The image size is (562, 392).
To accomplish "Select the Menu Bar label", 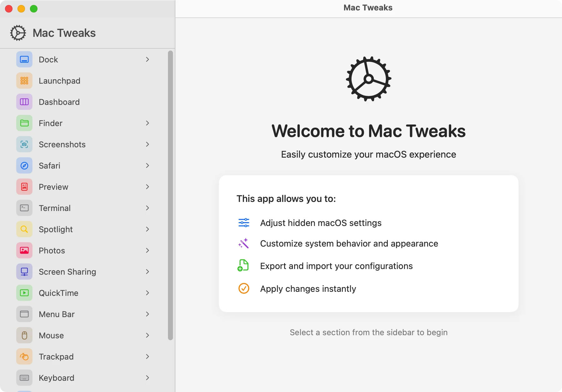I will click(x=57, y=314).
